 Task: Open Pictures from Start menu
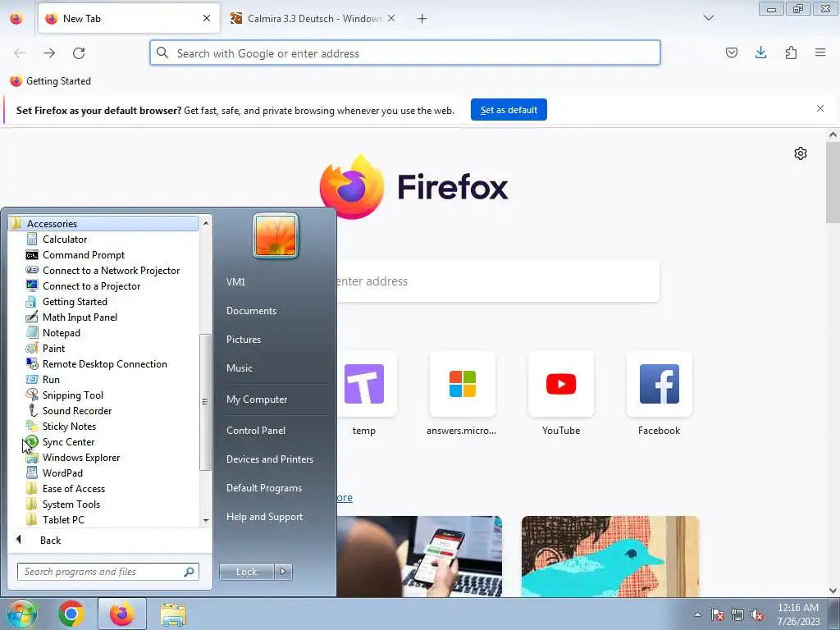(243, 340)
